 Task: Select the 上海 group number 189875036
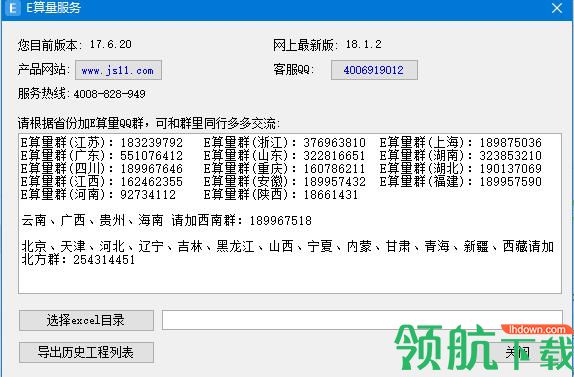coord(510,142)
